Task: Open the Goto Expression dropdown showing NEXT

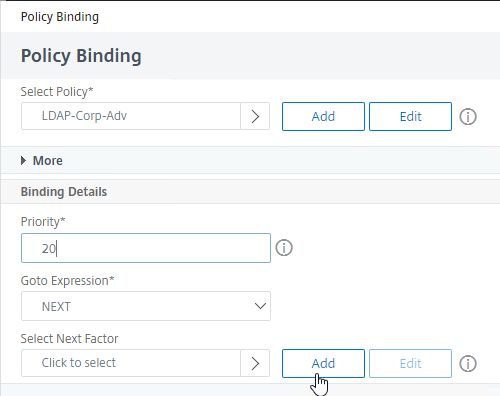Action: tap(146, 306)
